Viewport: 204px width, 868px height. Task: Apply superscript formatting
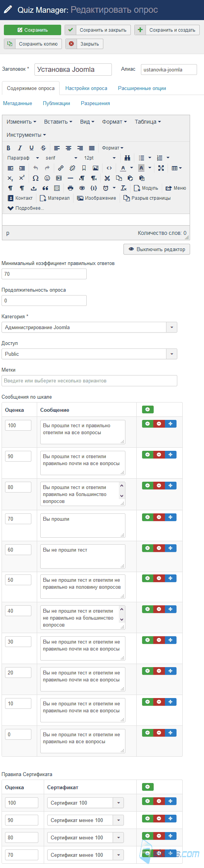pyautogui.click(x=22, y=178)
